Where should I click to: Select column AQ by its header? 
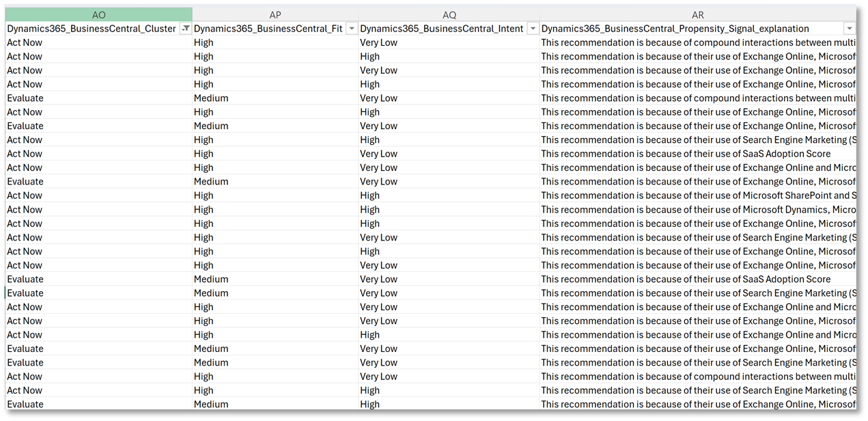coord(449,14)
